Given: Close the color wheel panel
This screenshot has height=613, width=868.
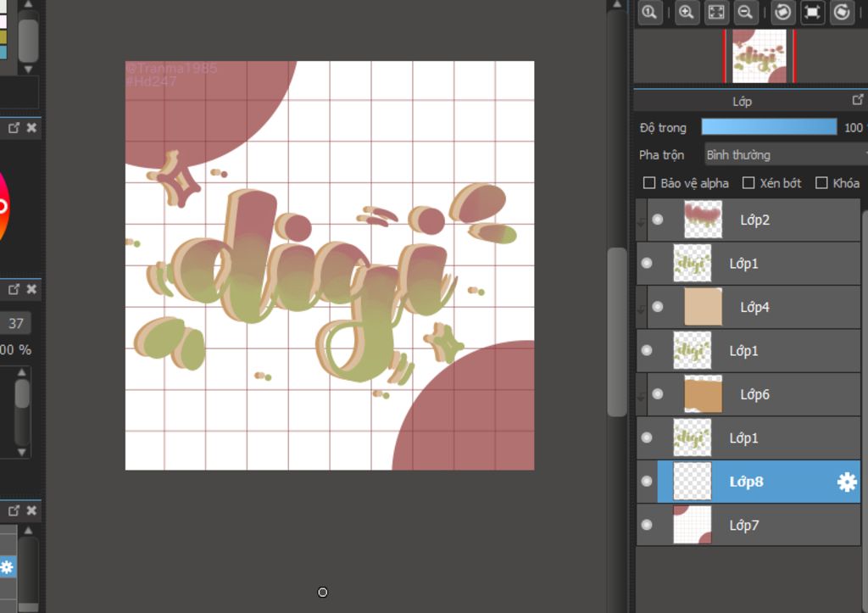Looking at the screenshot, I should tap(31, 128).
